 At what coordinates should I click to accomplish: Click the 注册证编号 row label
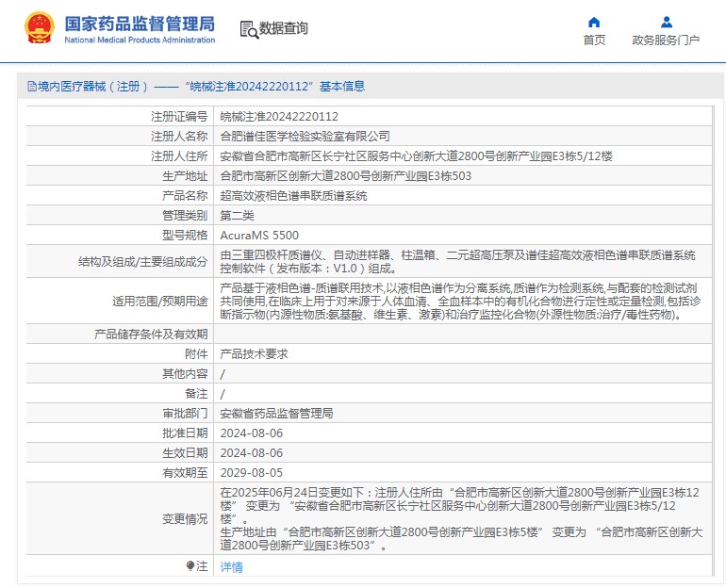coord(179,117)
